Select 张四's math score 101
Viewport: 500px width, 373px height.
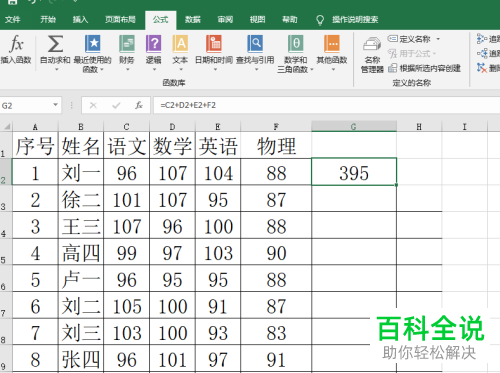click(x=172, y=359)
